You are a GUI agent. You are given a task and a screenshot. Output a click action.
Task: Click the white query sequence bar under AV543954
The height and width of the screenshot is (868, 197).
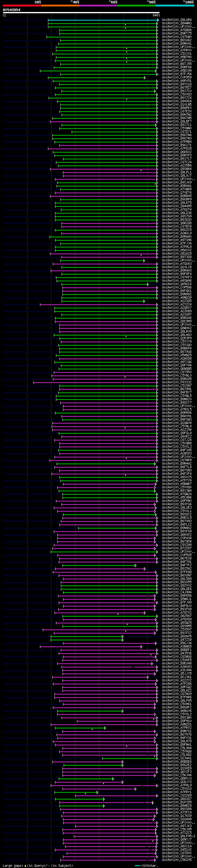pyautogui.click(x=81, y=13)
